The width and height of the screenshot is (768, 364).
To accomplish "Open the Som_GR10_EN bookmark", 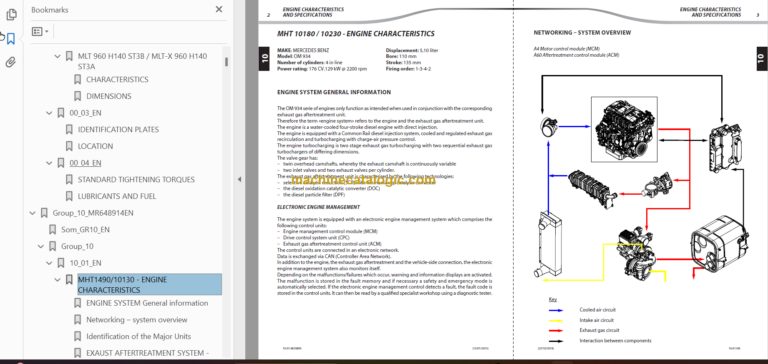I will click(x=85, y=229).
